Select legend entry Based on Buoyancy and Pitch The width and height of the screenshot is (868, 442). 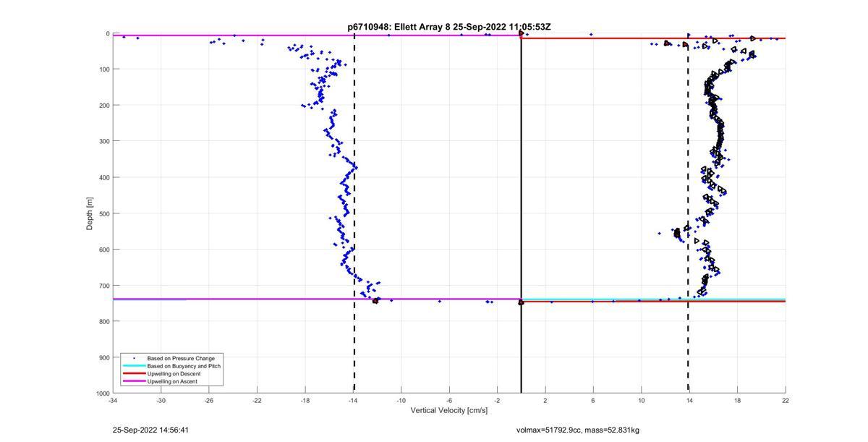(184, 366)
